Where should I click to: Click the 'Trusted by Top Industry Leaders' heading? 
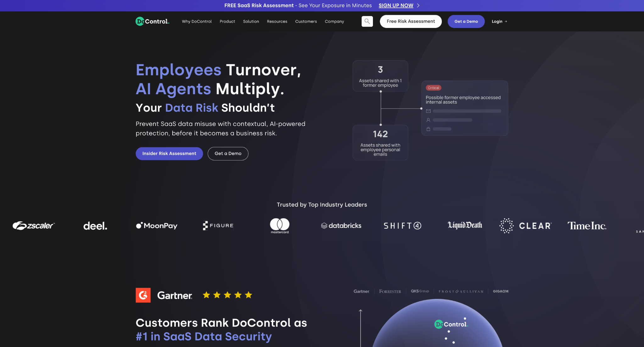pyautogui.click(x=322, y=205)
